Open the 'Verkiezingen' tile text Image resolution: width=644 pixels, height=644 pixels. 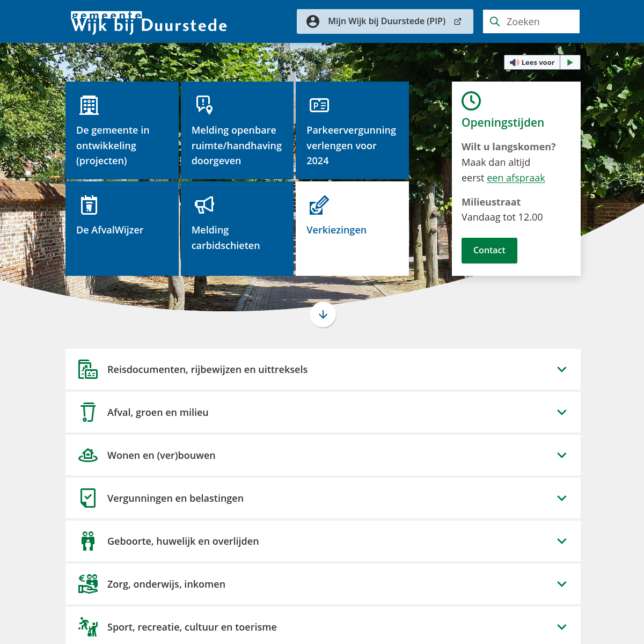(336, 230)
